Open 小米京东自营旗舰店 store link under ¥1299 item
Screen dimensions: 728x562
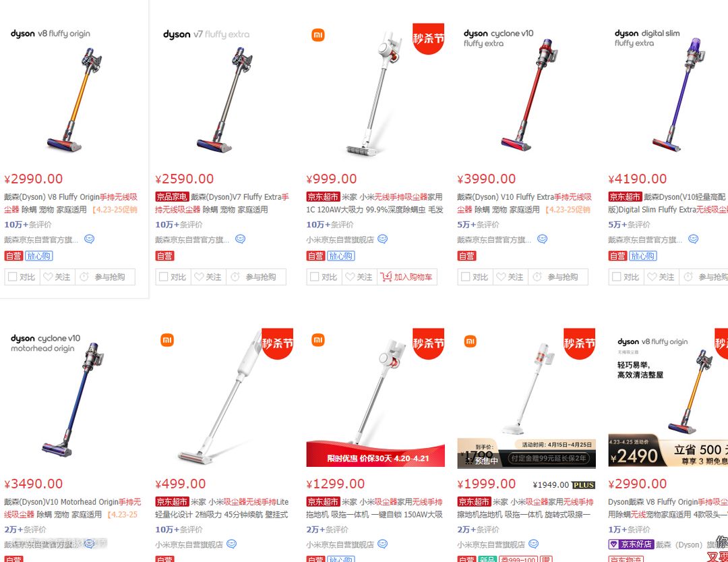pos(340,544)
